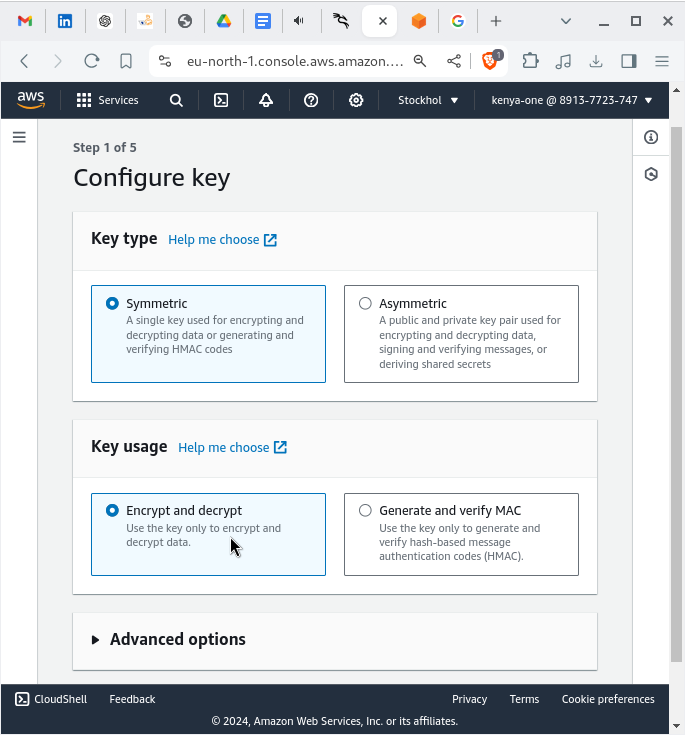Follow Key usage Help me choose link

point(233,448)
